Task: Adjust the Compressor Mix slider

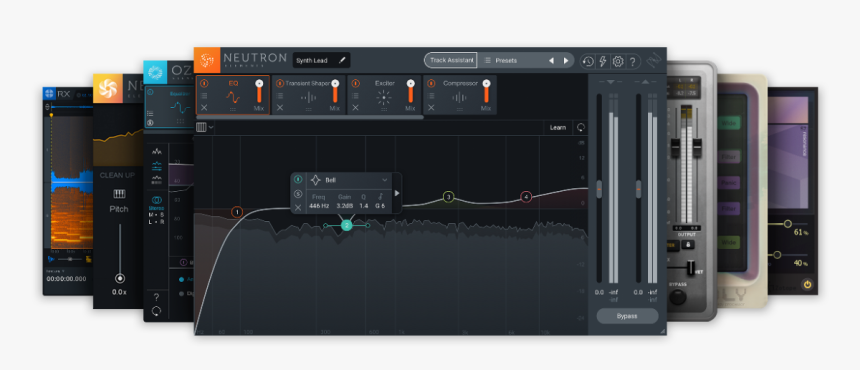Action: pyautogui.click(x=486, y=91)
